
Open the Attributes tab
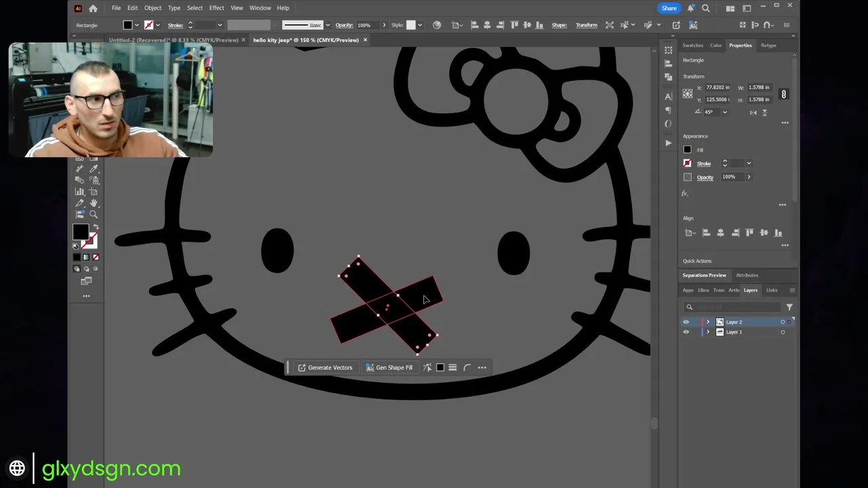click(x=747, y=275)
